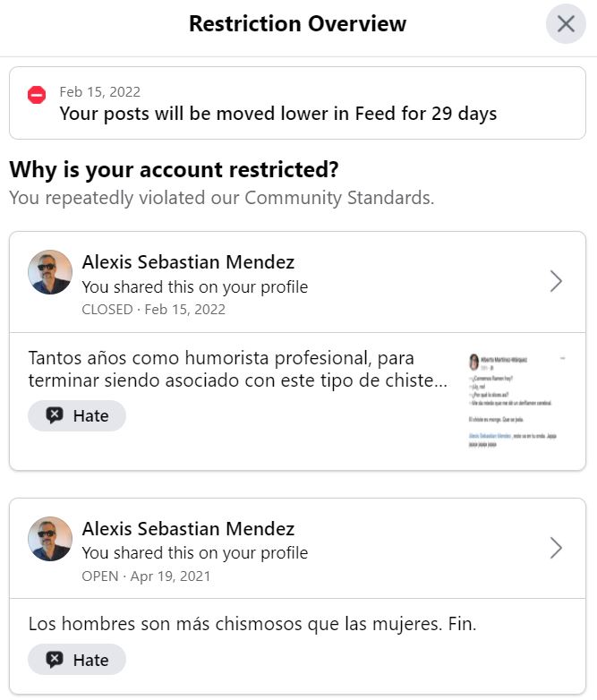This screenshot has height=700, width=597.
Task: Click the "Restriction Overview" dialog title
Action: pos(297,24)
